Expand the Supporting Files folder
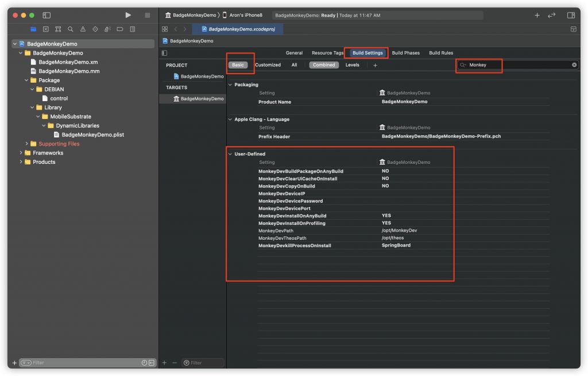The width and height of the screenshot is (588, 376). [x=26, y=144]
